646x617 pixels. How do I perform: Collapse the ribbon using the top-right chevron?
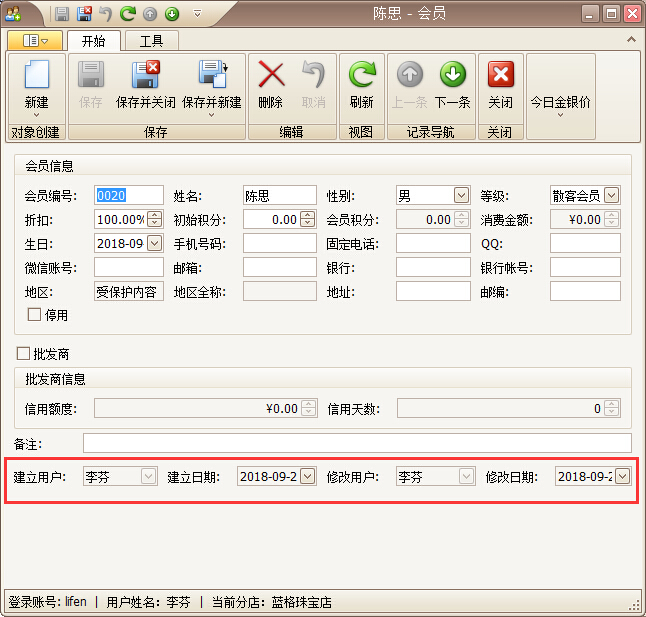(x=631, y=39)
